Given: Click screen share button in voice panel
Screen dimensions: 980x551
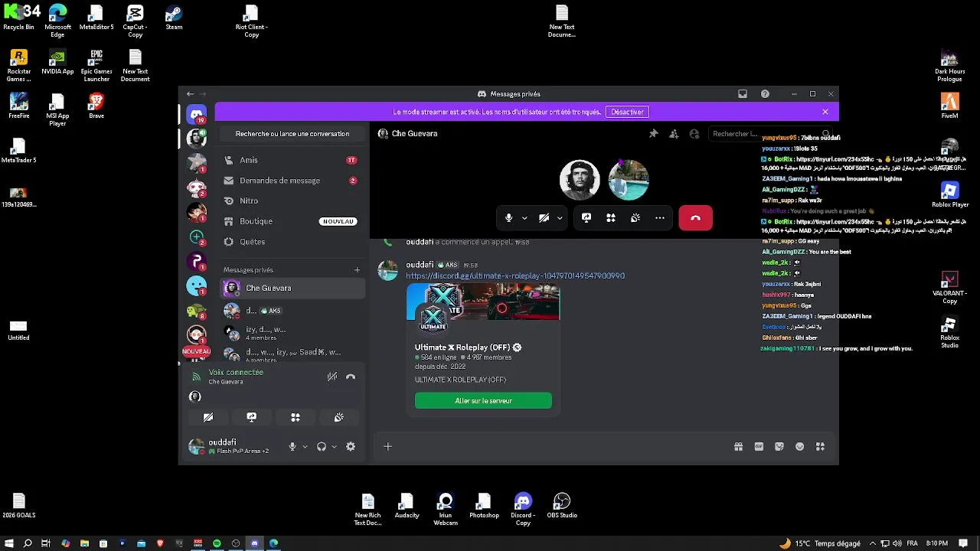Looking at the screenshot, I should 252,417.
